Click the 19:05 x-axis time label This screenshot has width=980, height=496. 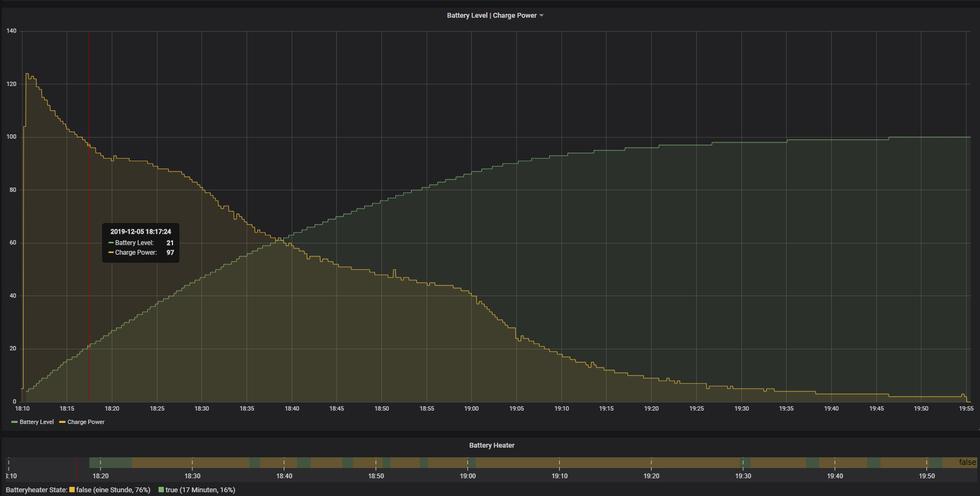(x=517, y=409)
